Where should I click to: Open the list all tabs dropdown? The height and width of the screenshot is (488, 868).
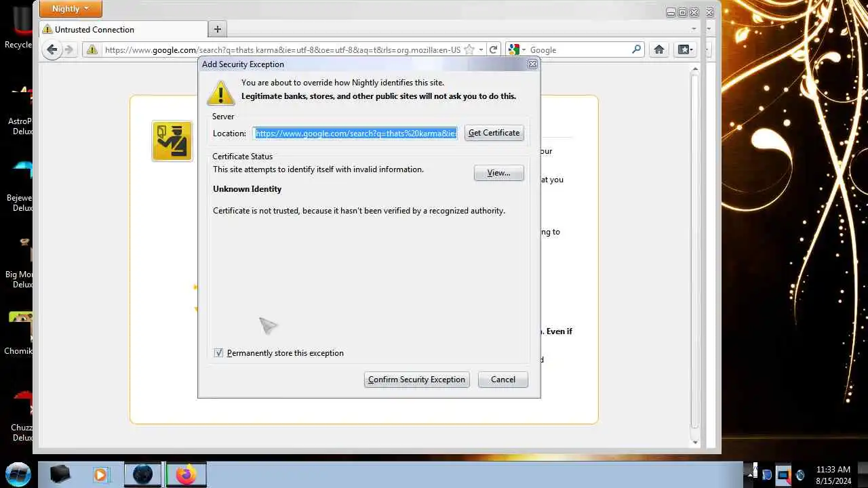pos(694,29)
